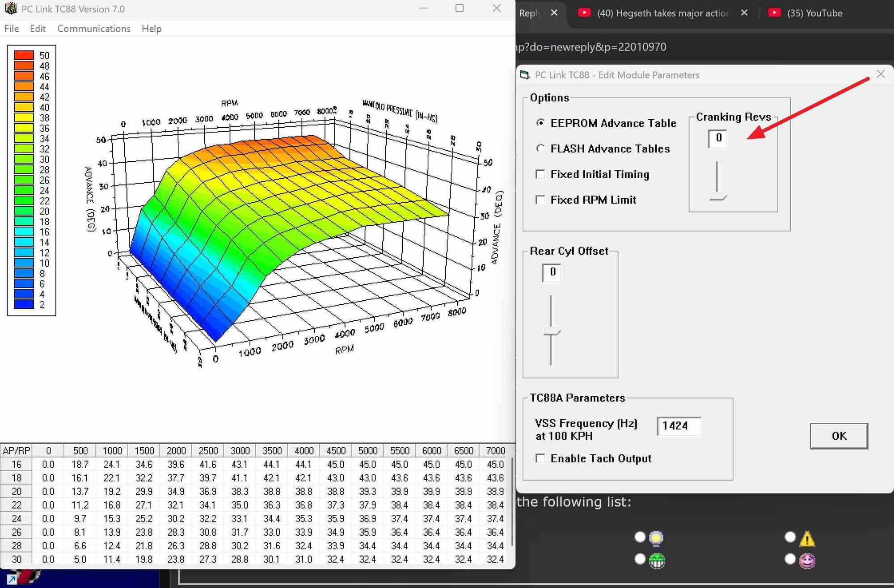Open the Communications menu
894x588 pixels.
94,29
